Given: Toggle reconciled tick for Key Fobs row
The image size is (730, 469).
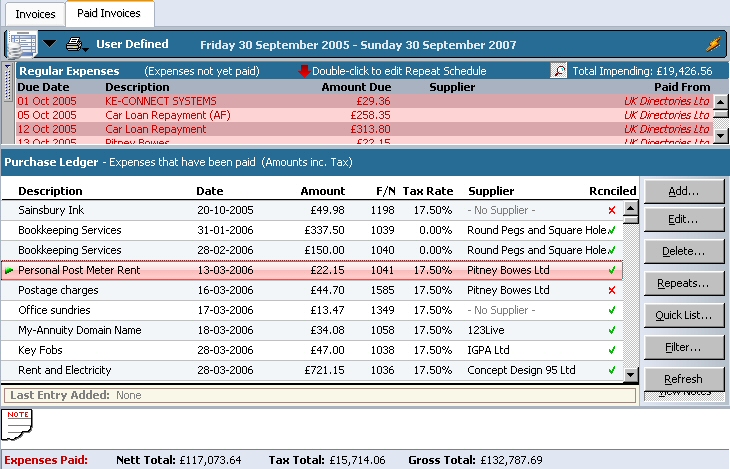Looking at the screenshot, I should (611, 350).
